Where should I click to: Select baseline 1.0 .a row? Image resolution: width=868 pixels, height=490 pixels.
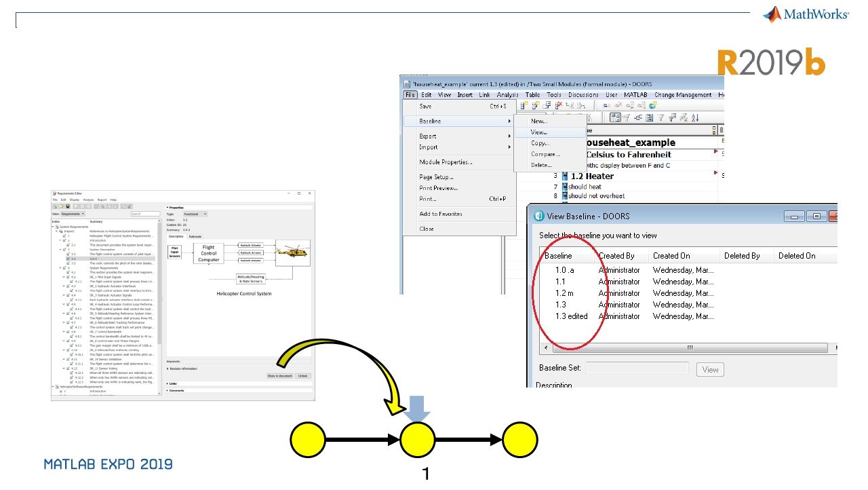(688, 269)
